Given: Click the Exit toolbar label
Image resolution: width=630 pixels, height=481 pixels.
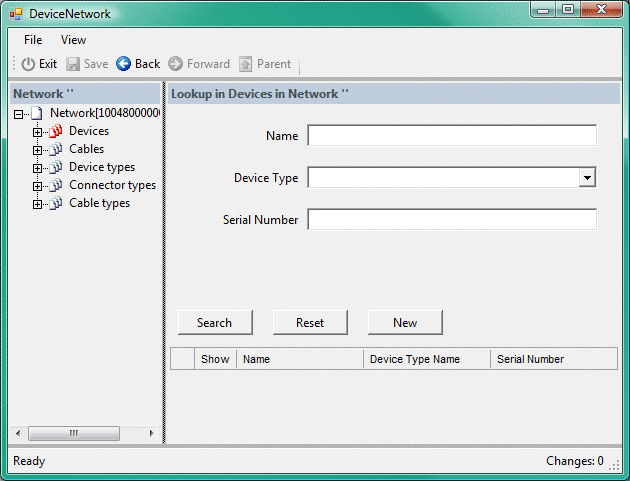Looking at the screenshot, I should click(48, 64).
